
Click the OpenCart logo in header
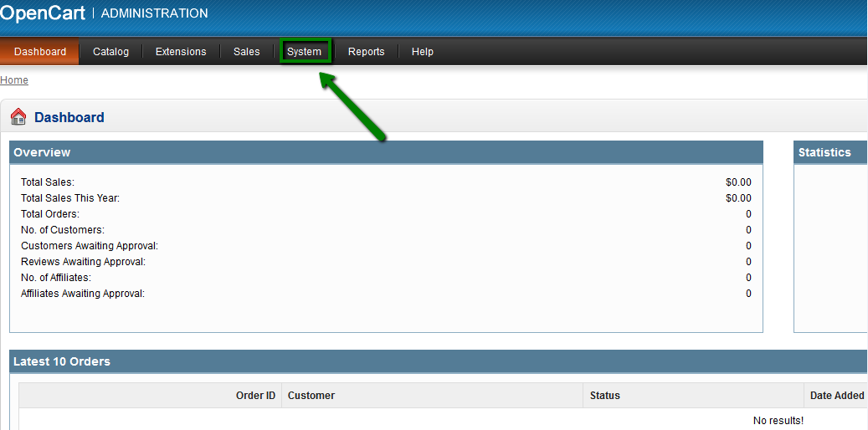pos(44,13)
